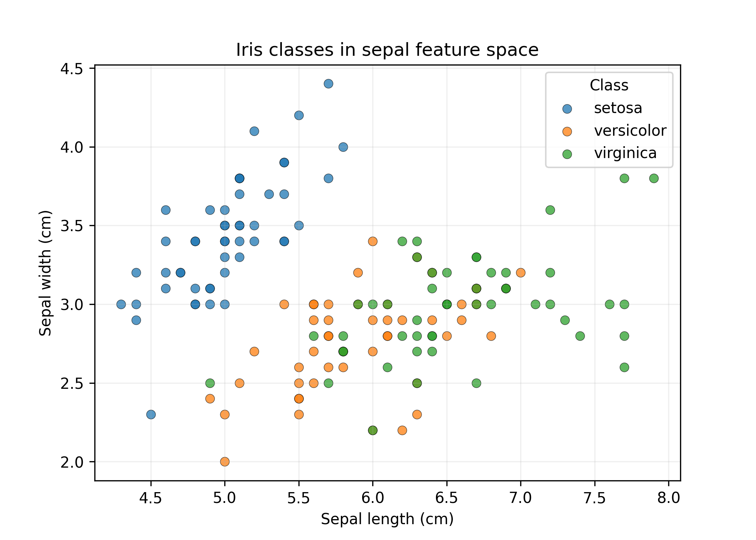Pick the blue setosa point at width 4.2
This screenshot has width=756, height=540.
299,115
